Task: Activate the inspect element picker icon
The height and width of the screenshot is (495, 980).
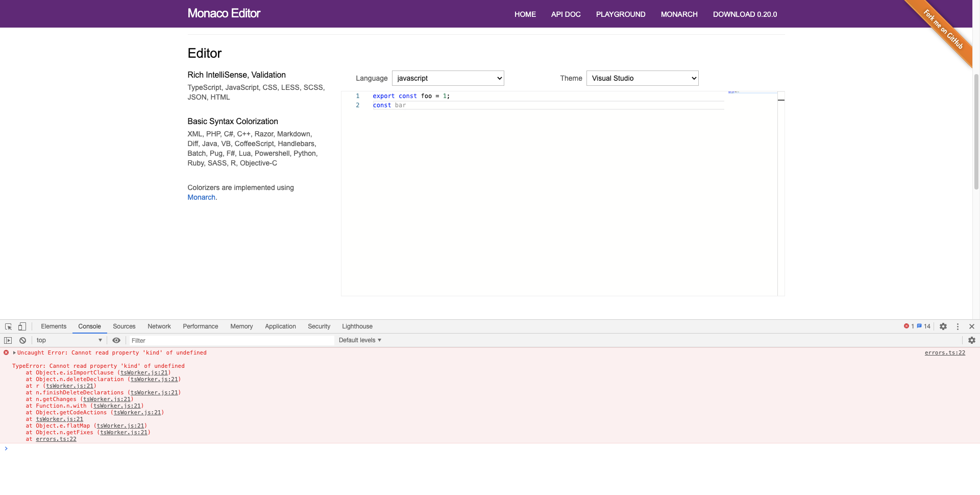Action: (8, 326)
